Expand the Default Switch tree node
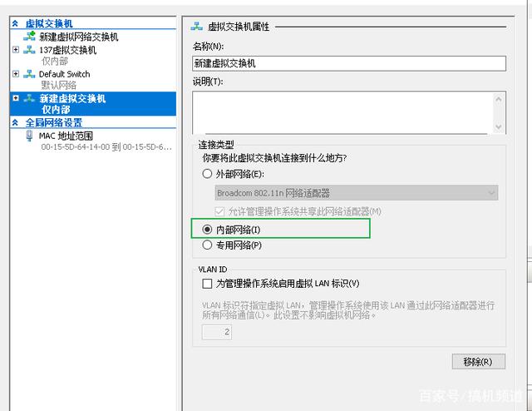The height and width of the screenshot is (411, 532). click(x=16, y=74)
